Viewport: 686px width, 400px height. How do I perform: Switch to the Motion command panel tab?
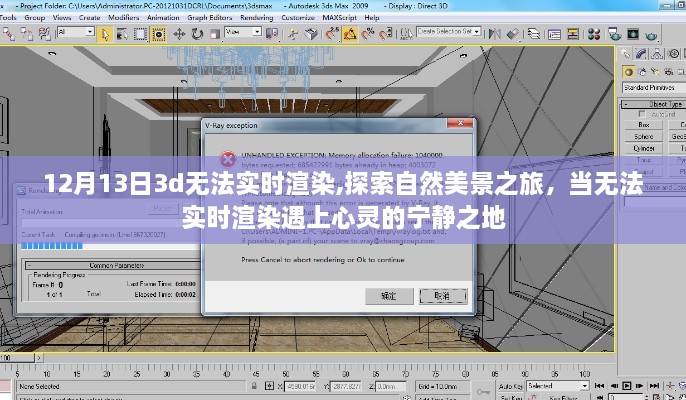pos(673,53)
